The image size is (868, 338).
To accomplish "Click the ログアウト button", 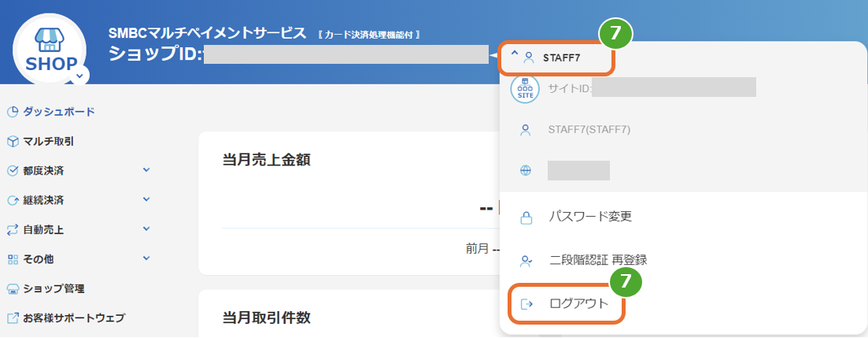I will 578,304.
